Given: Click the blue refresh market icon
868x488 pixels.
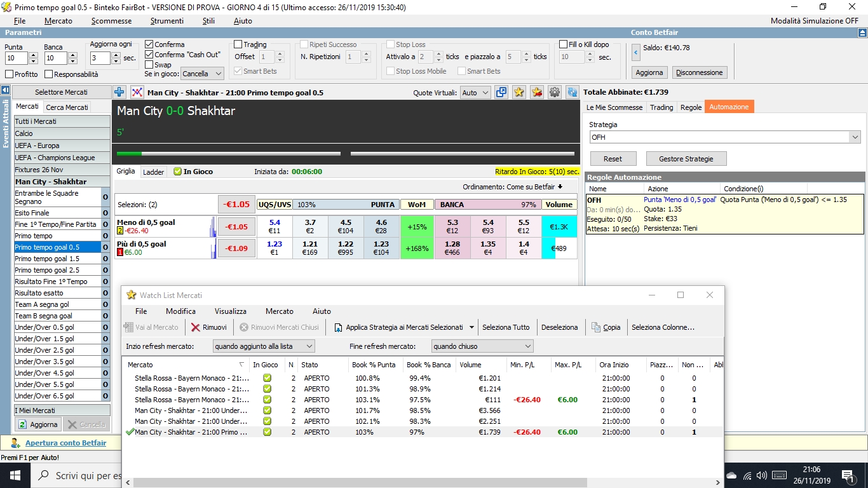Looking at the screenshot, I should [x=573, y=92].
